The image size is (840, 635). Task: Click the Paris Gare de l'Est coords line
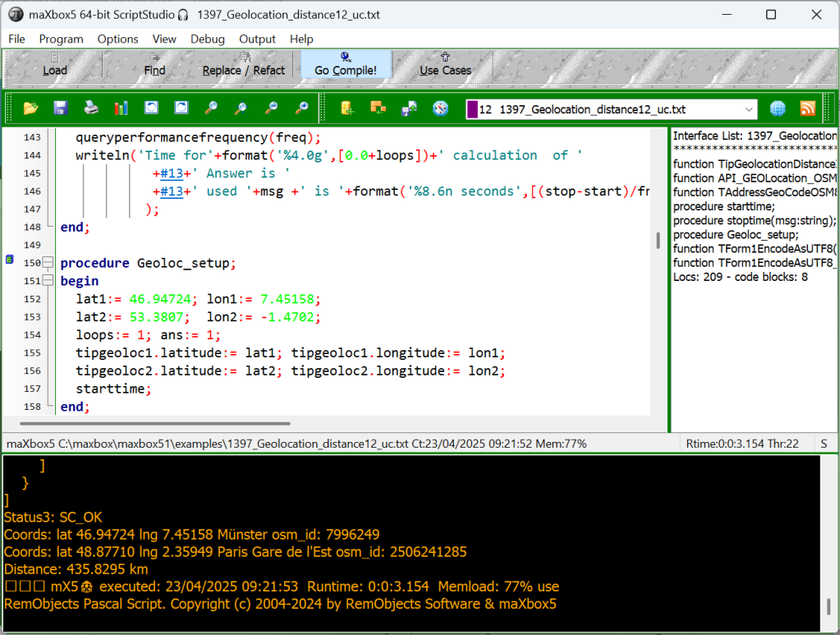[x=235, y=552]
